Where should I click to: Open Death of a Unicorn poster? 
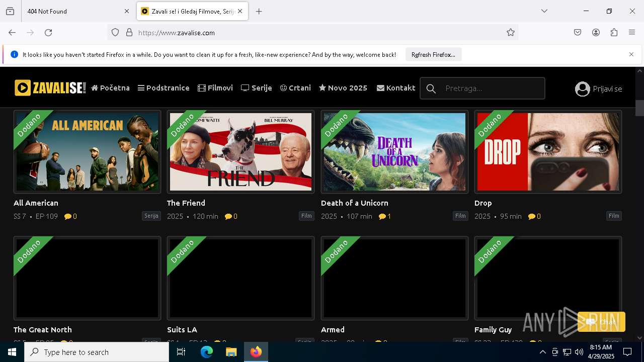pos(394,152)
